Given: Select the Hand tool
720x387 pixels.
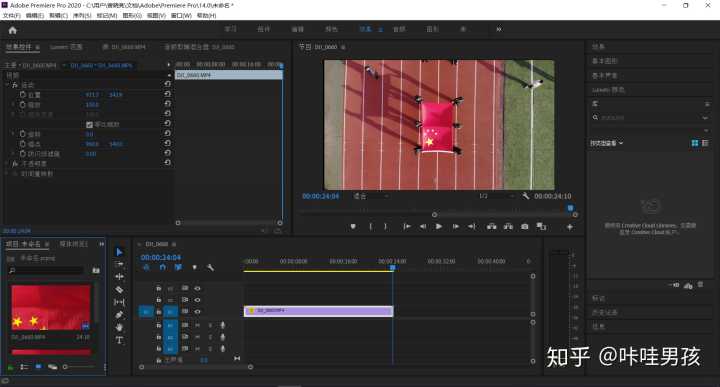Looking at the screenshot, I should coord(119,327).
